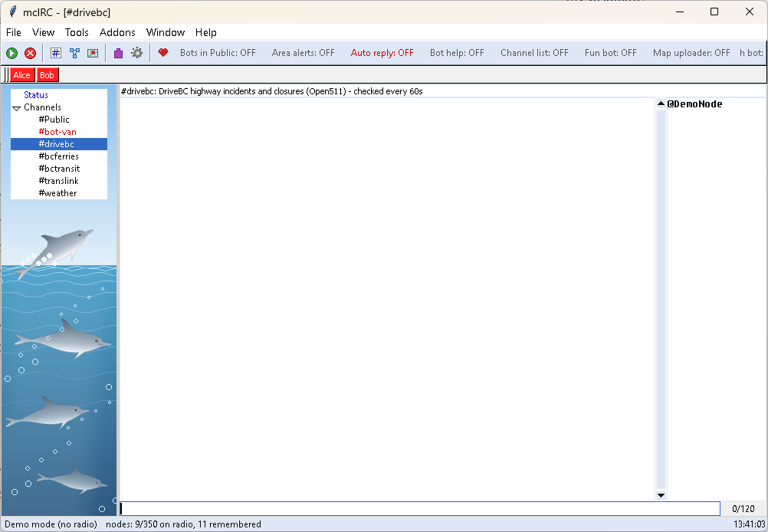Click the message input field
This screenshot has width=768, height=532.
coord(420,508)
